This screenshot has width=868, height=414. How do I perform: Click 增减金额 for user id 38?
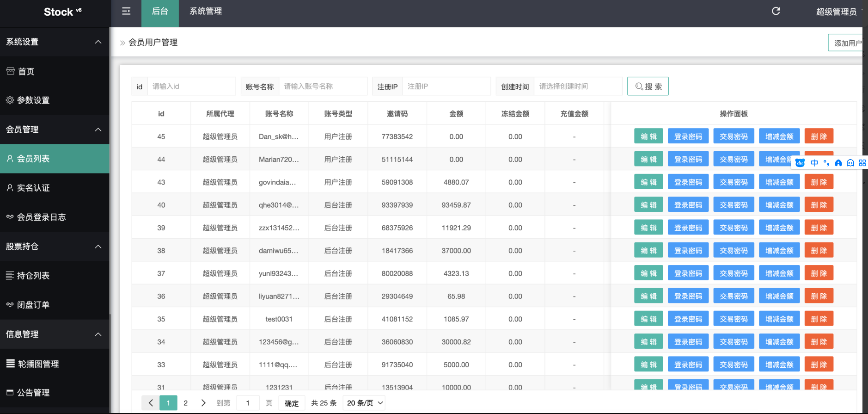pyautogui.click(x=779, y=251)
